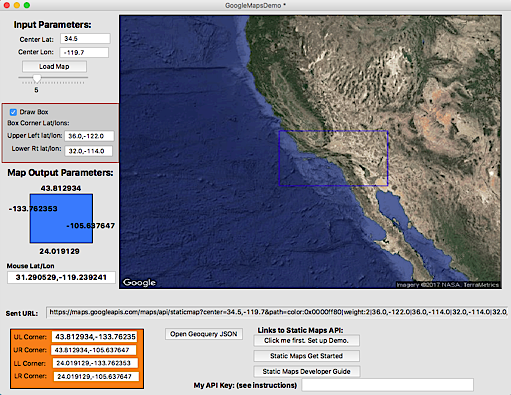Select the UR Corner coordinate field

tap(93, 350)
